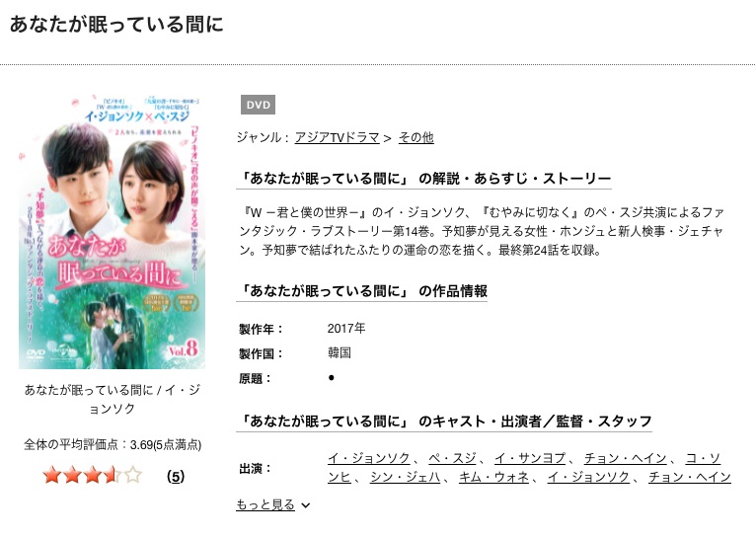Viewport: 756px width, 537px height.
Task: Click the first orange rating star
Action: pyautogui.click(x=51, y=475)
